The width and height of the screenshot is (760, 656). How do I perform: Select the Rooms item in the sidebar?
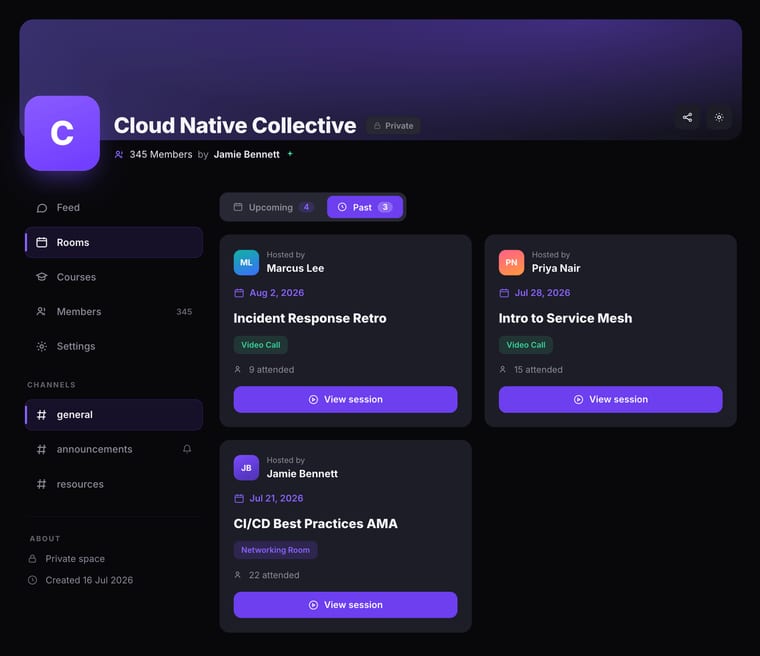tap(114, 242)
